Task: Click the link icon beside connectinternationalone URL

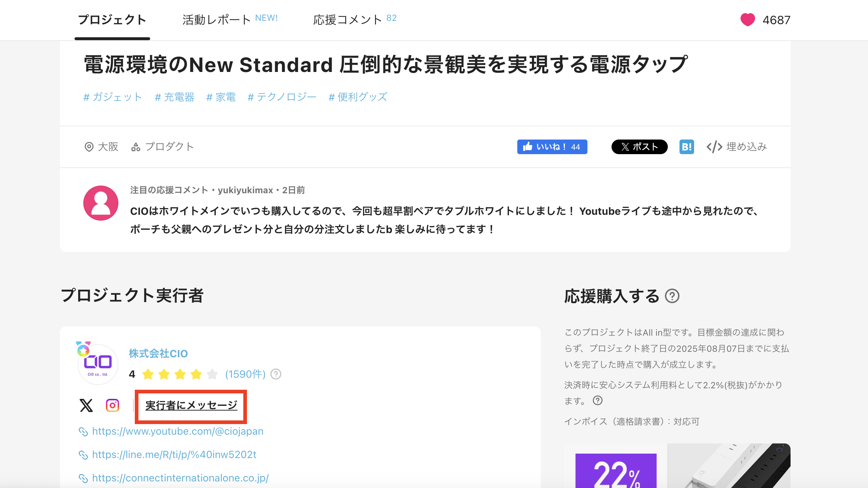Action: pos(83,479)
